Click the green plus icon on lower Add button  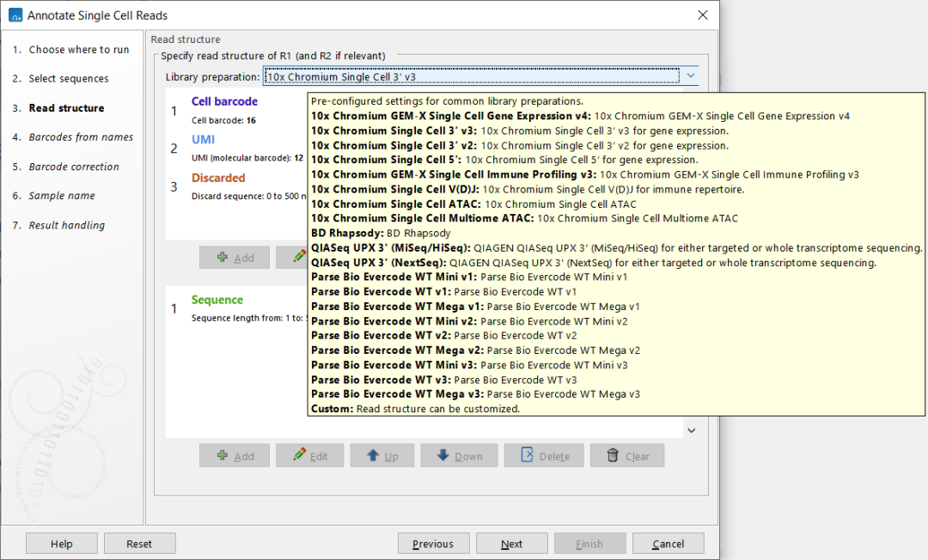[x=223, y=455]
